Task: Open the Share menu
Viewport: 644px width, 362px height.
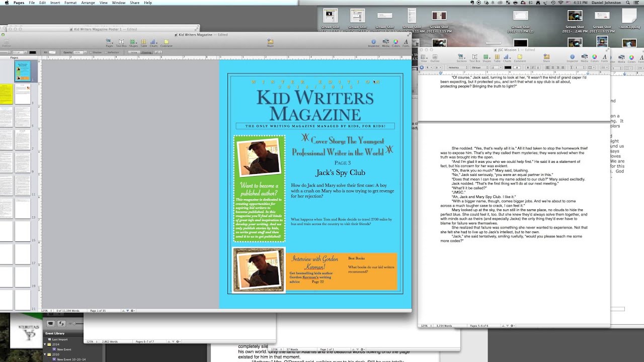Action: click(135, 3)
